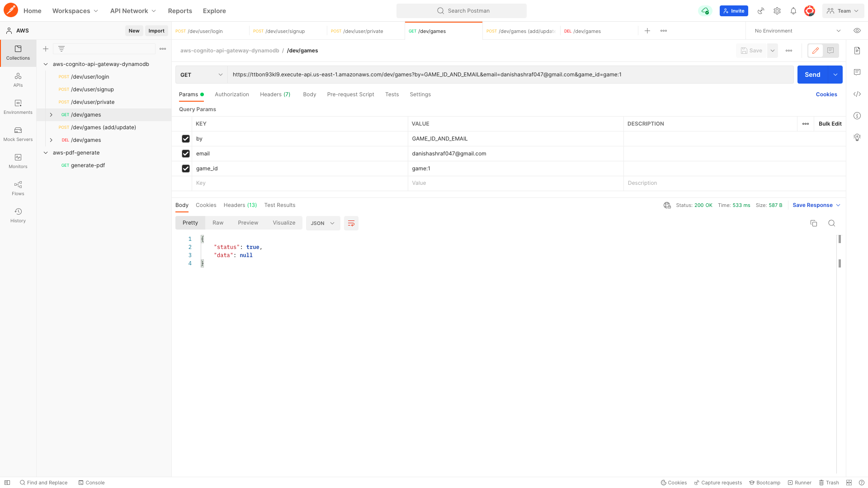Uncheck the 'by' query parameter

(x=185, y=139)
